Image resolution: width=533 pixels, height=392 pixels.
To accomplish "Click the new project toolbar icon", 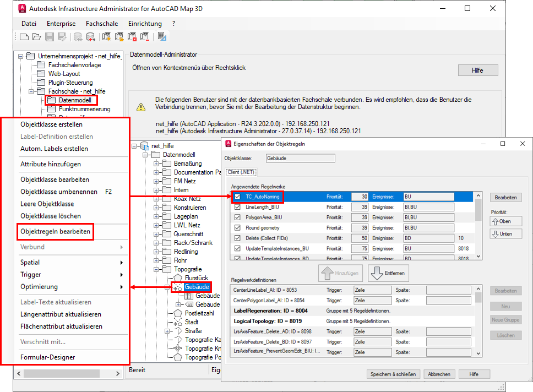I will coord(24,37).
